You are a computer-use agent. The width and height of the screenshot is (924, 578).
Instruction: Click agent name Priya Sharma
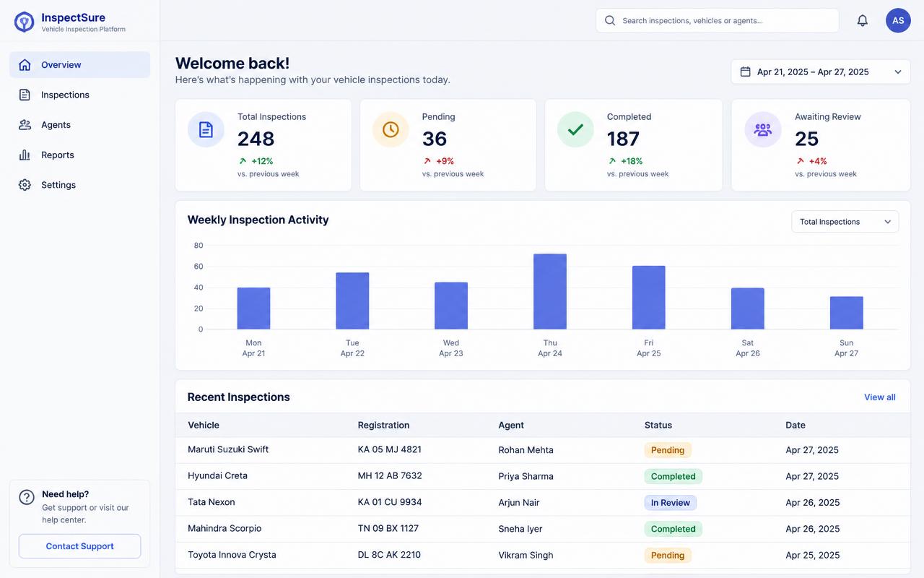(x=526, y=476)
